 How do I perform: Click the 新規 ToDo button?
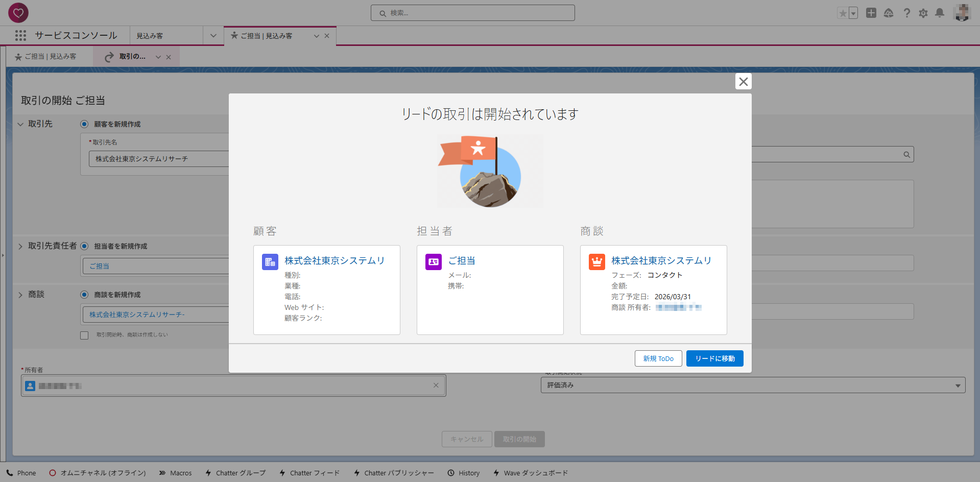click(x=658, y=358)
